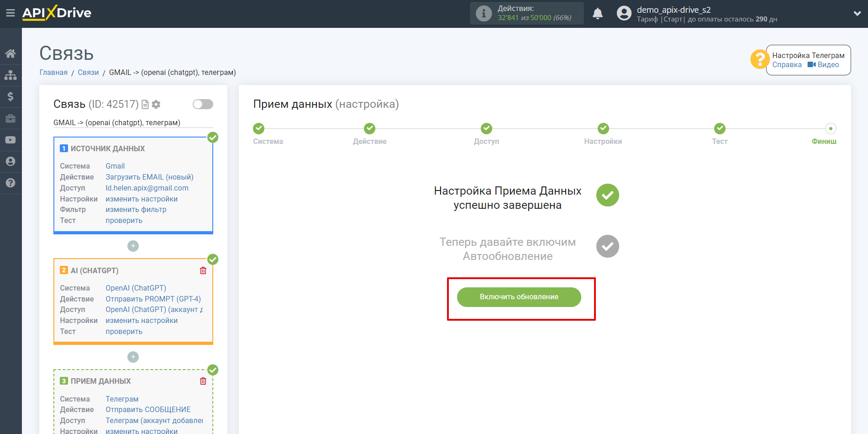Image resolution: width=868 pixels, height=434 pixels.
Task: Open connection settings gear icon
Action: coord(156,105)
